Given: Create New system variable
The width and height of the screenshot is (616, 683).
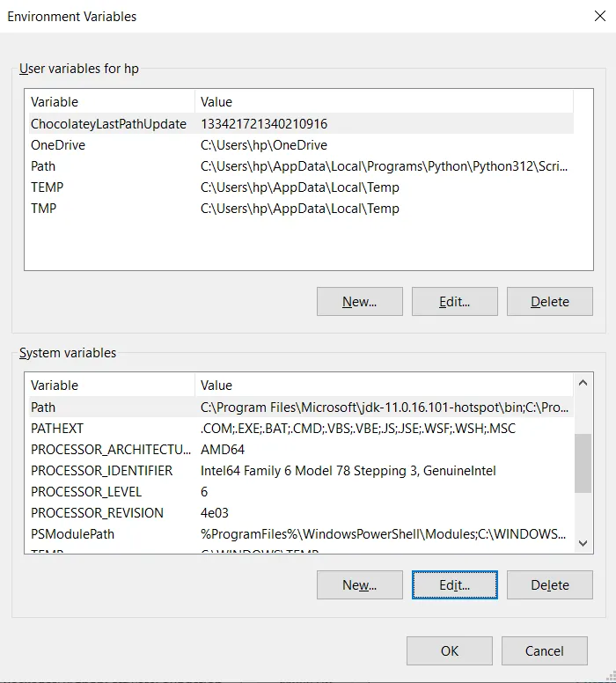Looking at the screenshot, I should [x=359, y=585].
